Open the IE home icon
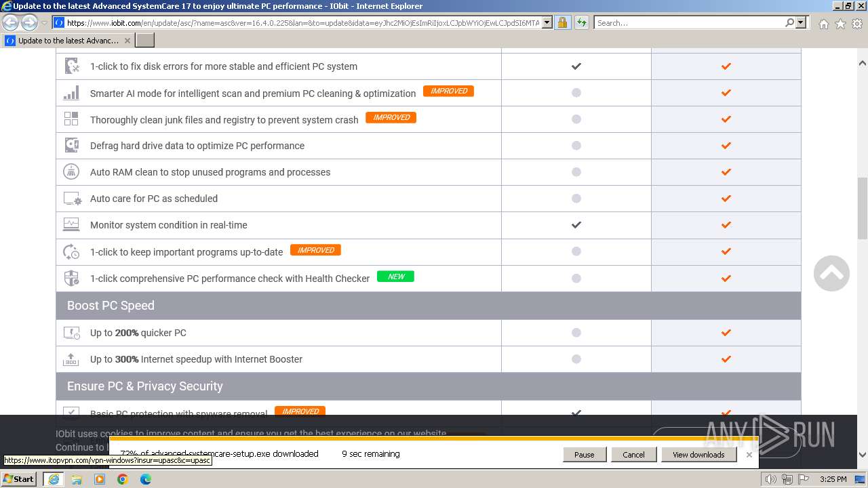The width and height of the screenshot is (868, 488). [x=823, y=24]
